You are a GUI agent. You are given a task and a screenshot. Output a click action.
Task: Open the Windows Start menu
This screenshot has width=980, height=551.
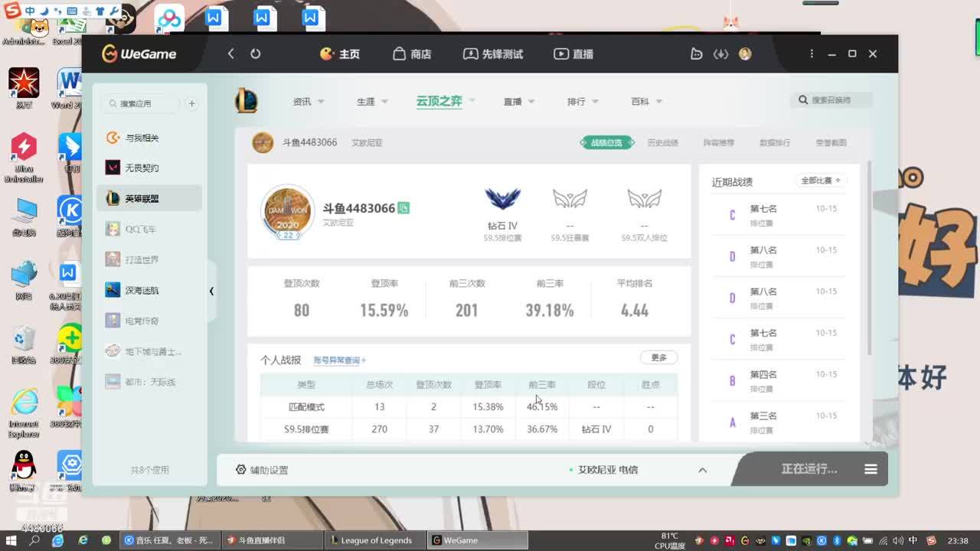[11, 540]
